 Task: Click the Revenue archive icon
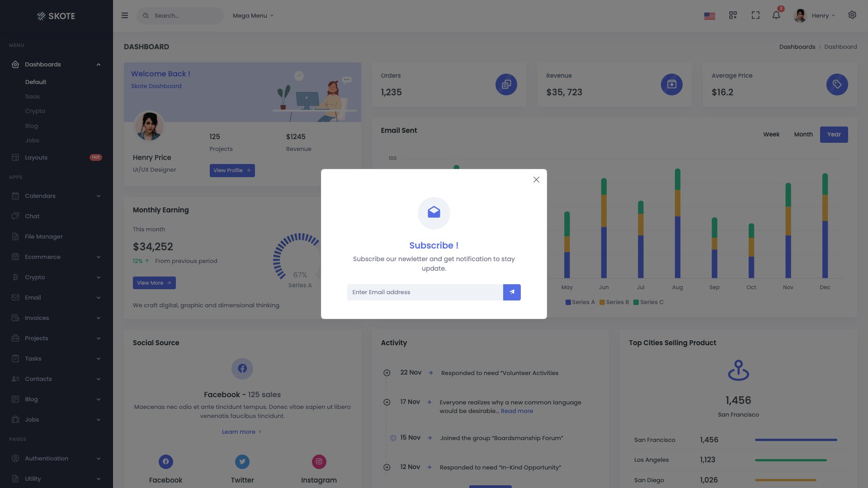tap(672, 84)
